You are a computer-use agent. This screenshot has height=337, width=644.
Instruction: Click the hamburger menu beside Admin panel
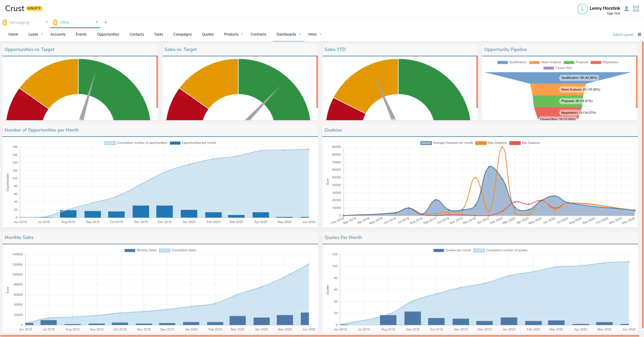tap(639, 34)
